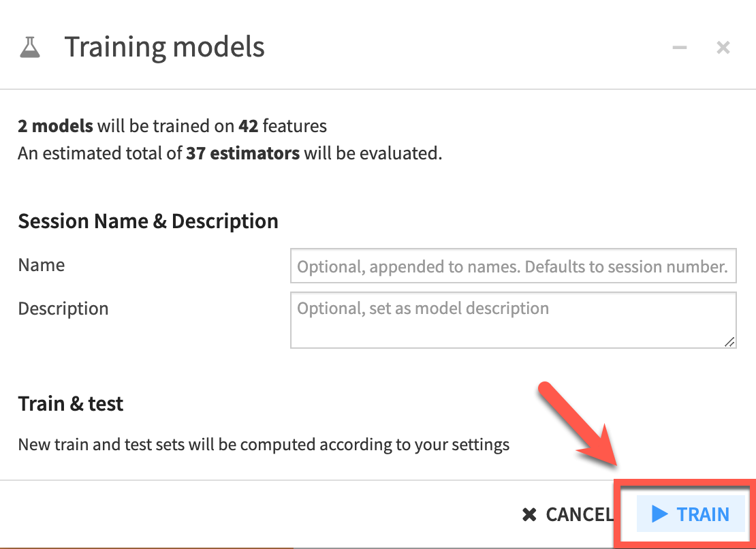Click the bold '42' features count
The height and width of the screenshot is (549, 756).
[248, 126]
